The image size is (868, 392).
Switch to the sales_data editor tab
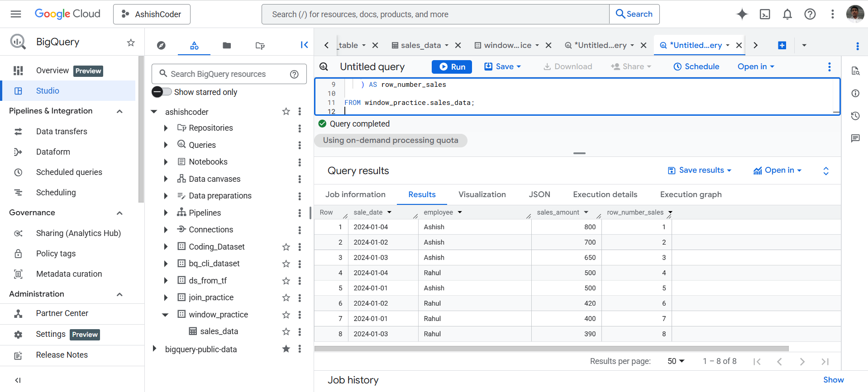(420, 45)
